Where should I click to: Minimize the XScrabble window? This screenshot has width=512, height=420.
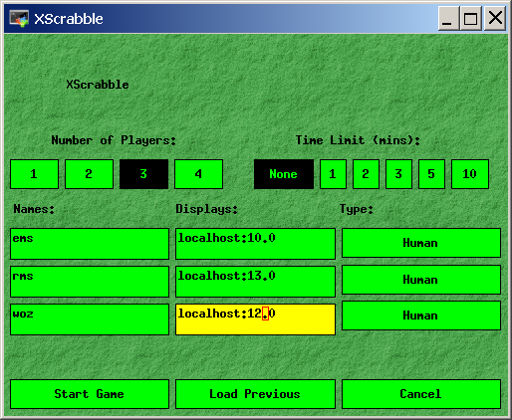point(448,18)
